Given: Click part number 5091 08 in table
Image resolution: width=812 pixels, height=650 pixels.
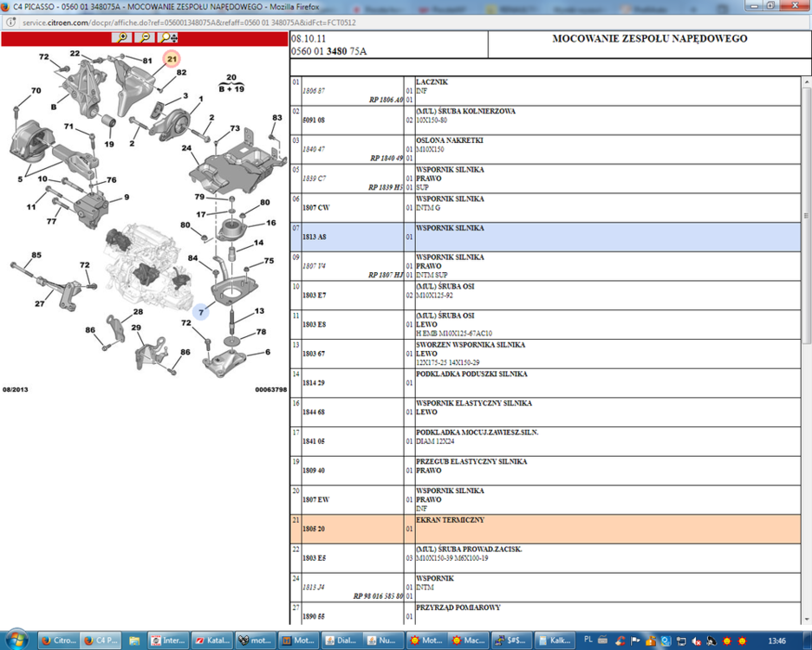Looking at the screenshot, I should coord(314,120).
